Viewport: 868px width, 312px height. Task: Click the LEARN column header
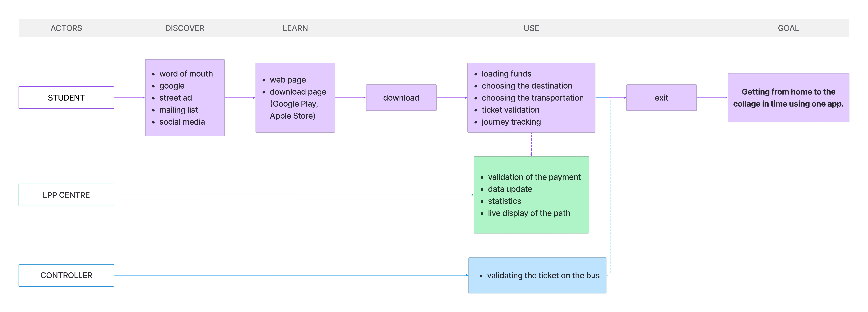coord(295,28)
